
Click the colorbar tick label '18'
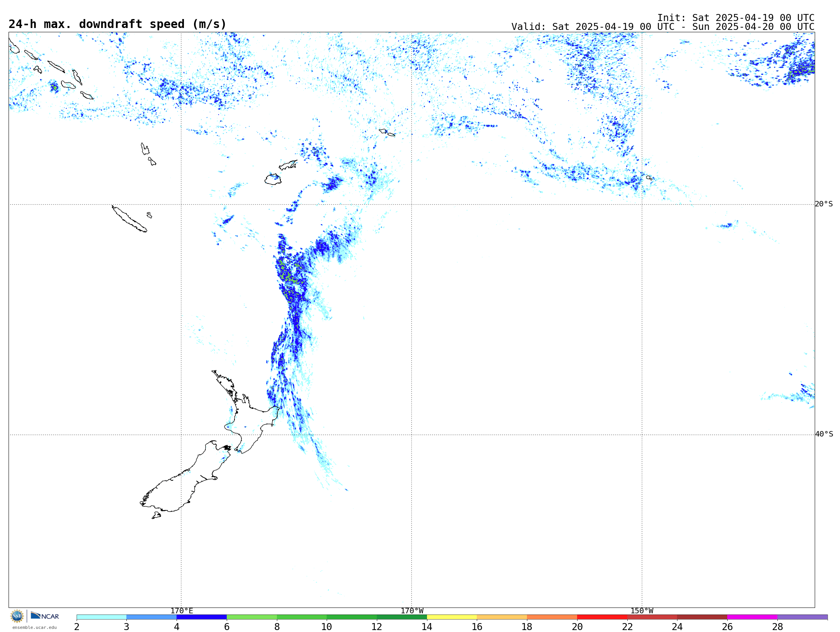(x=527, y=627)
